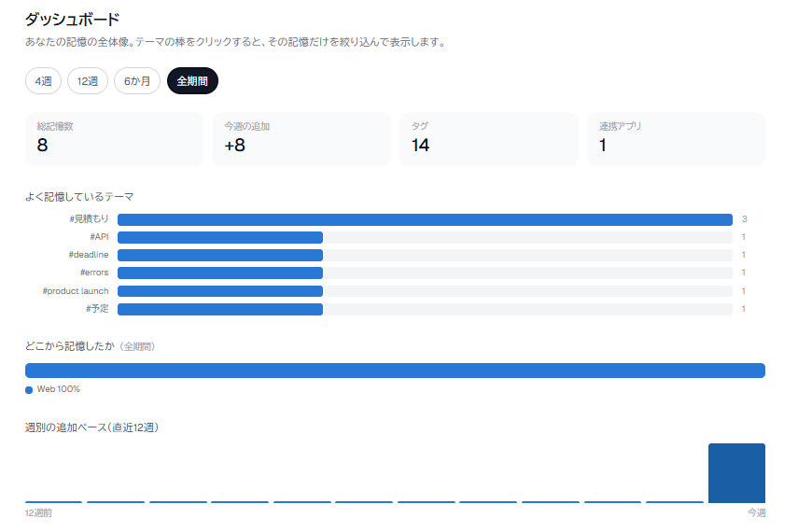Switch to the 12週 time range
This screenshot has height=532, width=798.
click(x=88, y=81)
